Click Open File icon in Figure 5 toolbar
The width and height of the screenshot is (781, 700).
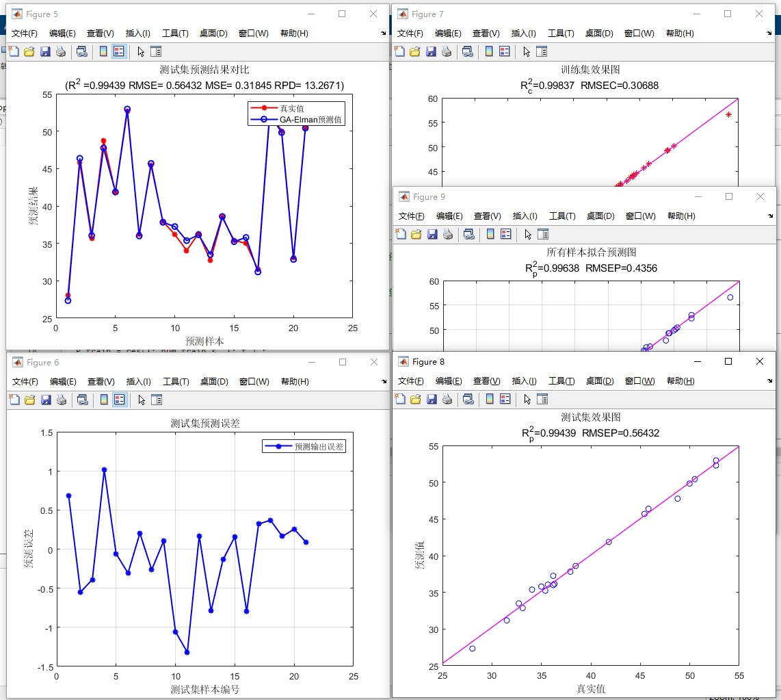click(x=29, y=51)
